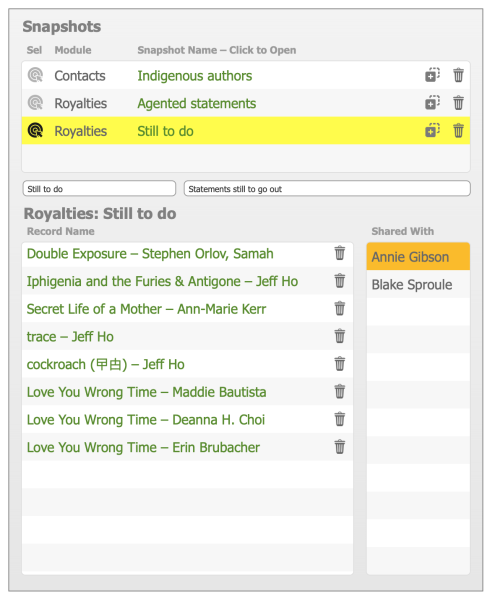The width and height of the screenshot is (490, 599).
Task: Select the Agented statements snapshot target icon
Action: 35,103
